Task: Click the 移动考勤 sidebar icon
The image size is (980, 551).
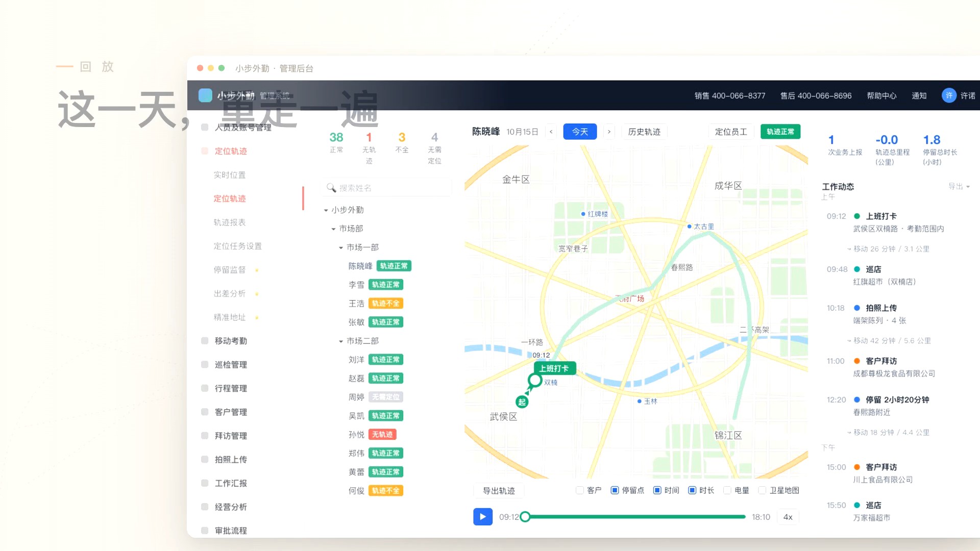Action: [205, 341]
